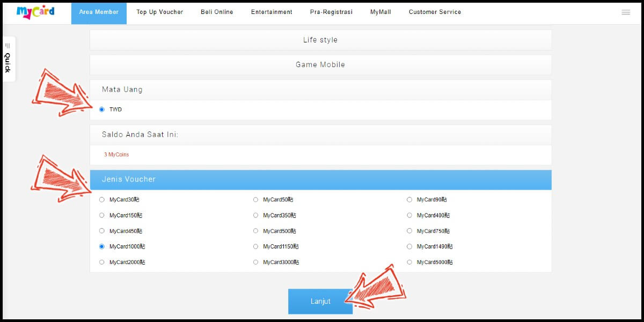Open the hamburger menu icon
Viewport: 644px width, 322px height.
click(626, 12)
